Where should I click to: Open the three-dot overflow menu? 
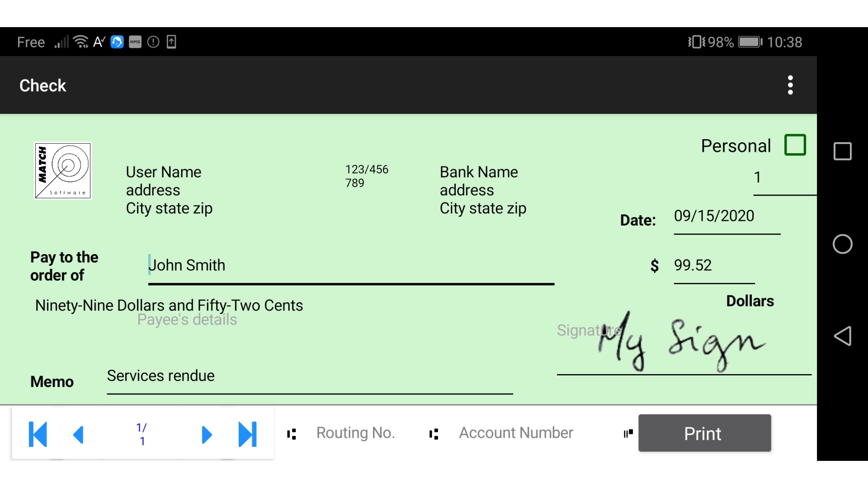click(x=790, y=85)
